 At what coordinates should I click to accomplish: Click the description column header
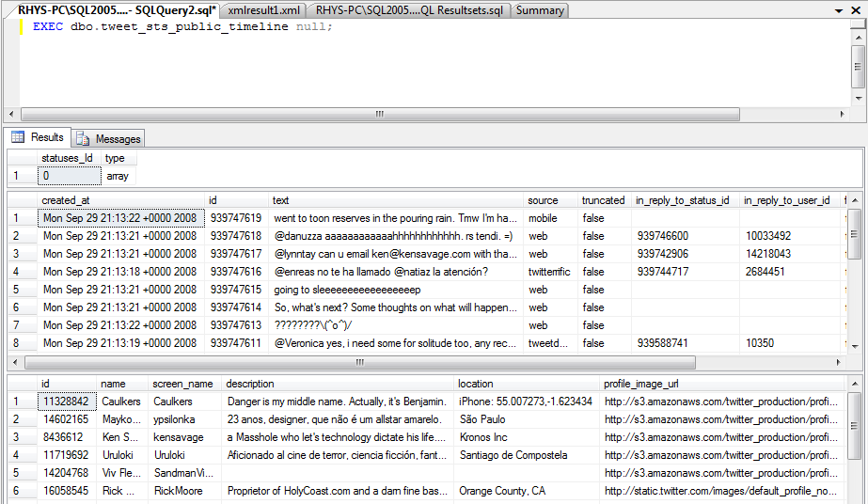point(338,384)
